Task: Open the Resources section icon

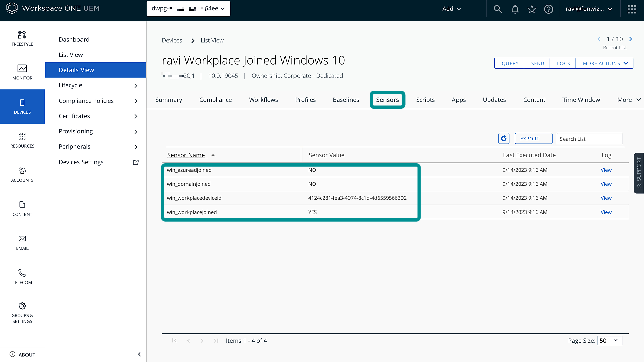Action: (22, 137)
